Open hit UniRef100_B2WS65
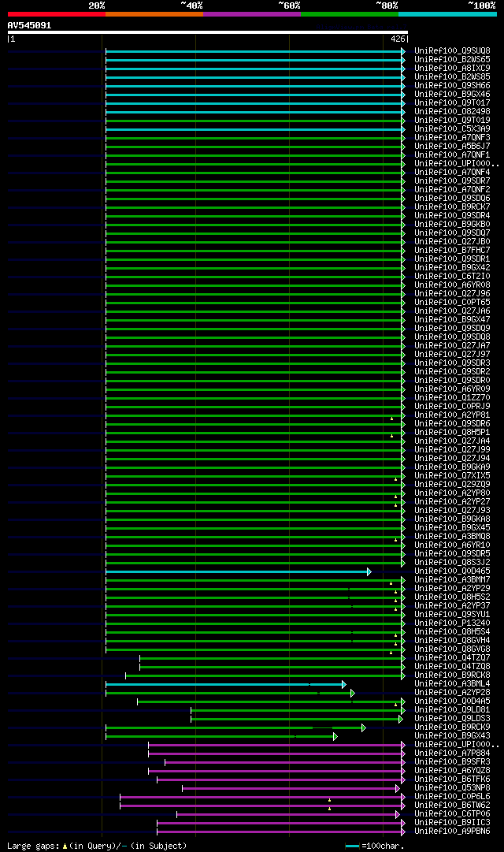The width and height of the screenshot is (504, 852). click(452, 60)
